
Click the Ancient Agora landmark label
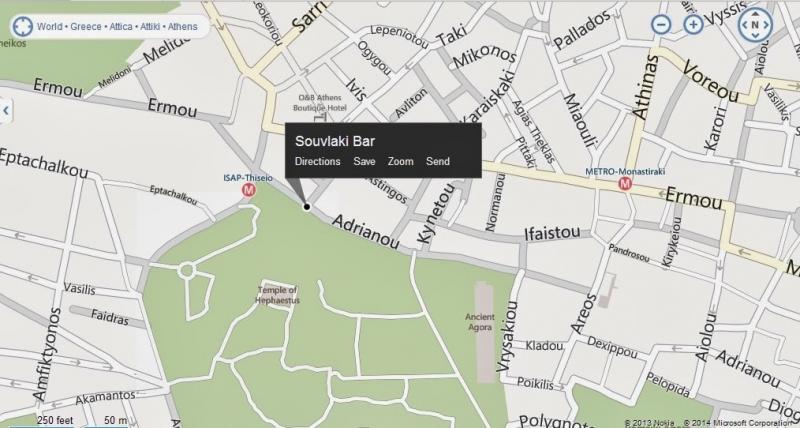480,322
